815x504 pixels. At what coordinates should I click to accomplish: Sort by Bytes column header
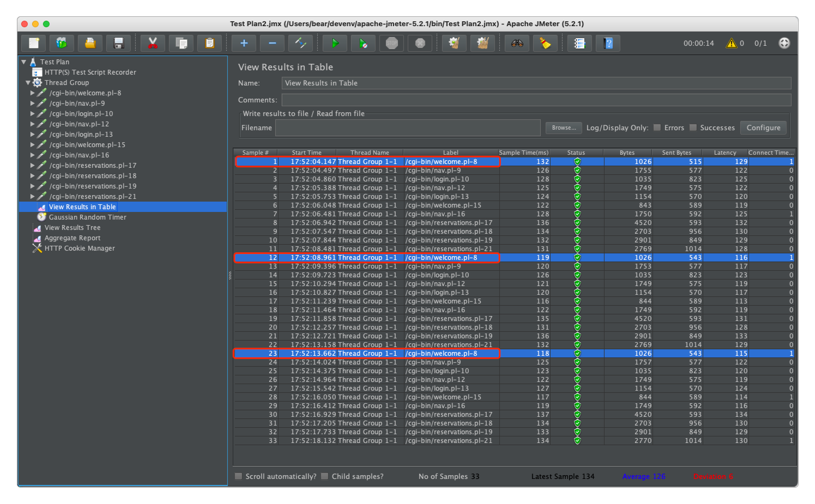coord(627,153)
